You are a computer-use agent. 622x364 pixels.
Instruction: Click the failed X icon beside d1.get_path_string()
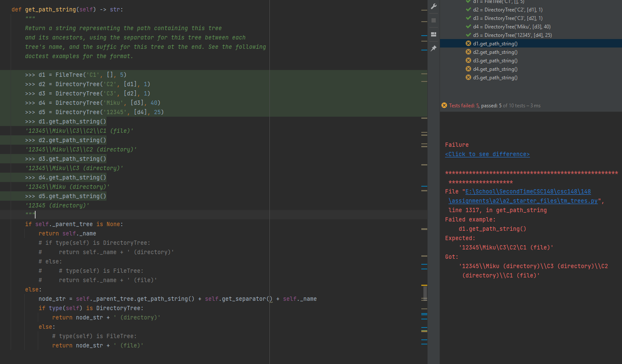click(x=468, y=43)
